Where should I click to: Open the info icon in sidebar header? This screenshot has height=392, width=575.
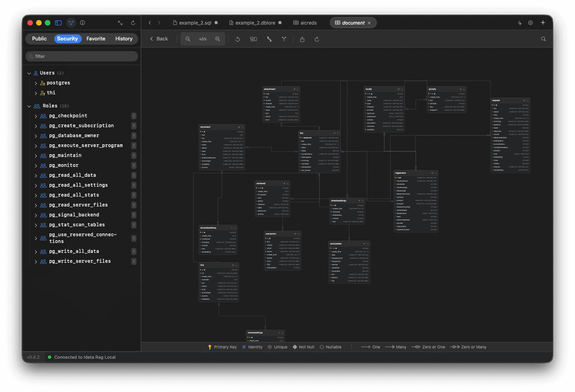coord(82,23)
